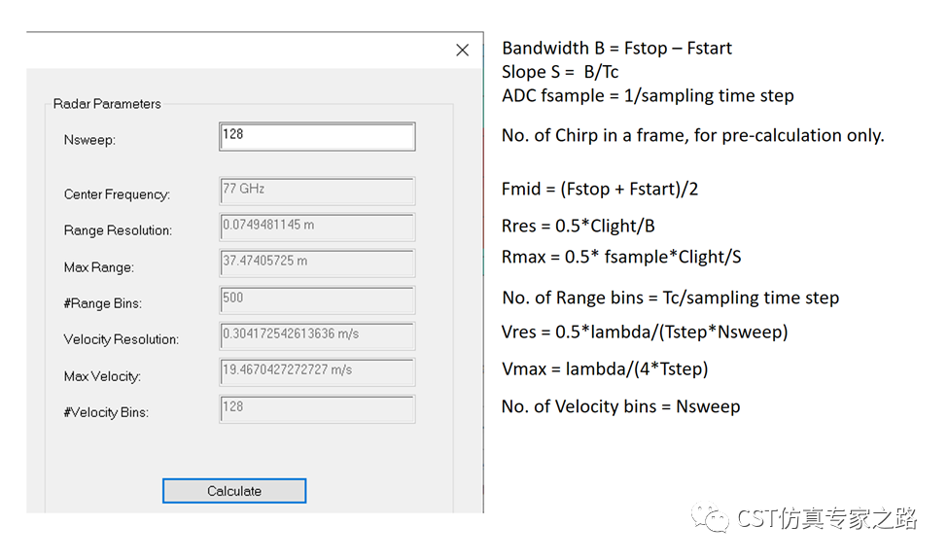Click the Vres formula text
Viewport: 948px width, 560px height.
pos(645,332)
